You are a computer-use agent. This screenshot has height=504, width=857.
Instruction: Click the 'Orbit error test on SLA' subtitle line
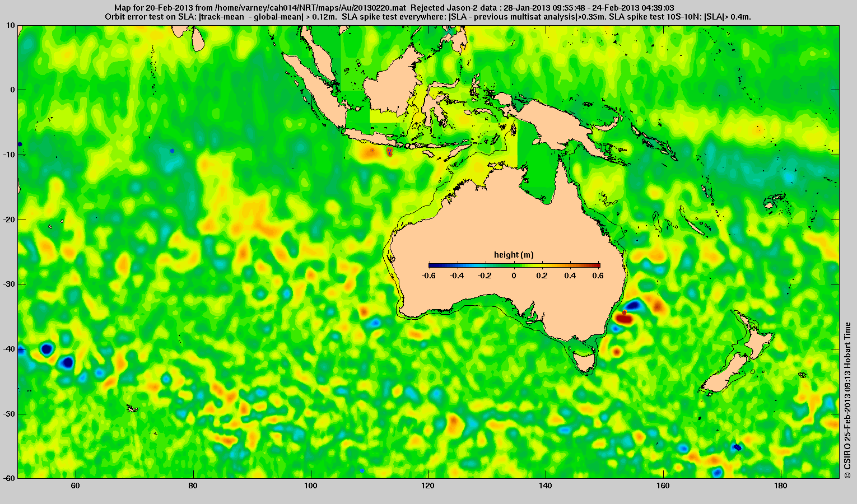coord(428,17)
